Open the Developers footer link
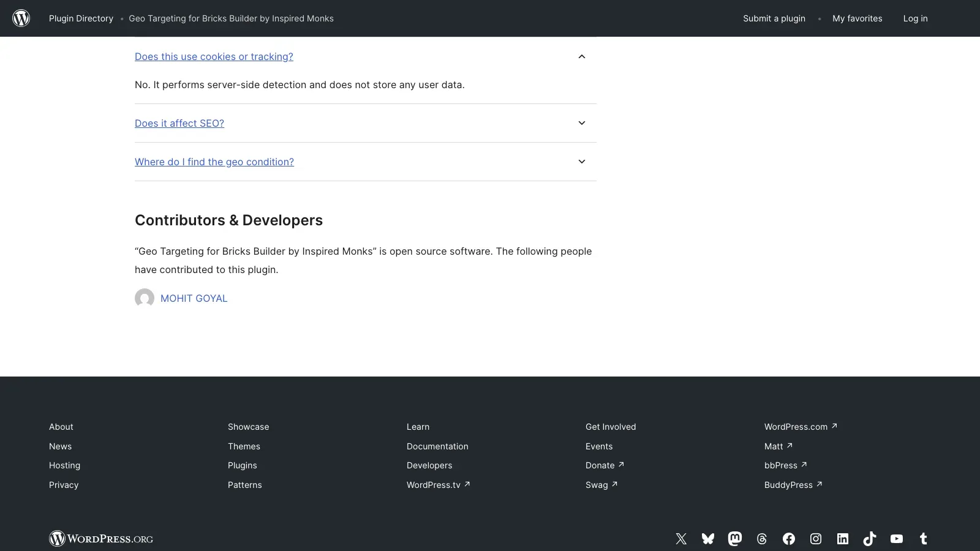980x551 pixels. 429,465
